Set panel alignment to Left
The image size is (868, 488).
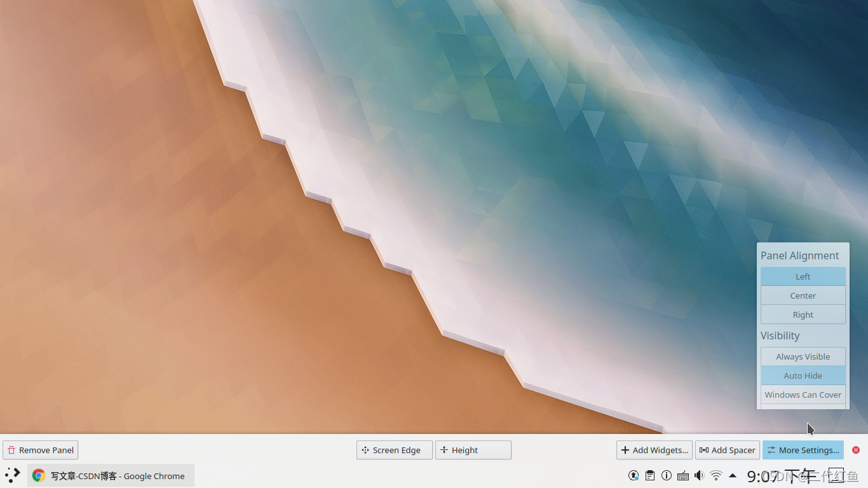click(803, 276)
